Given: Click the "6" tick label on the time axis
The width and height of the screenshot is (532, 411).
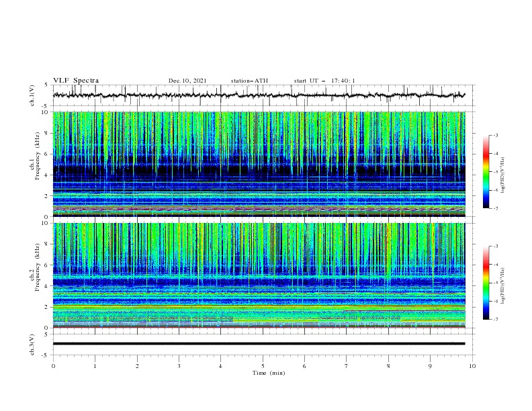Looking at the screenshot, I should coord(304,366).
